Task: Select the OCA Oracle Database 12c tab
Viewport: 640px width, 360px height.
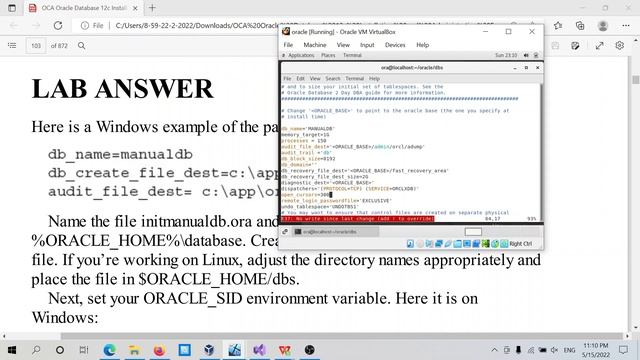Action: tap(84, 8)
